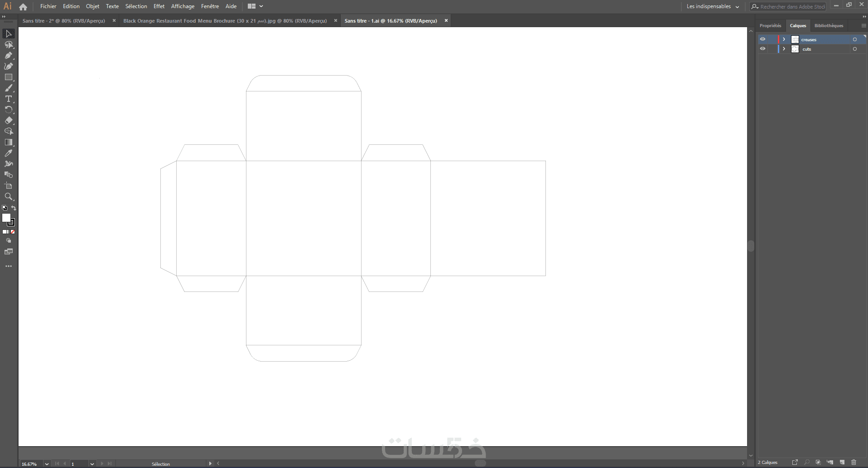Delete the selected layer with trash icon
The height and width of the screenshot is (468, 868).
point(854,462)
